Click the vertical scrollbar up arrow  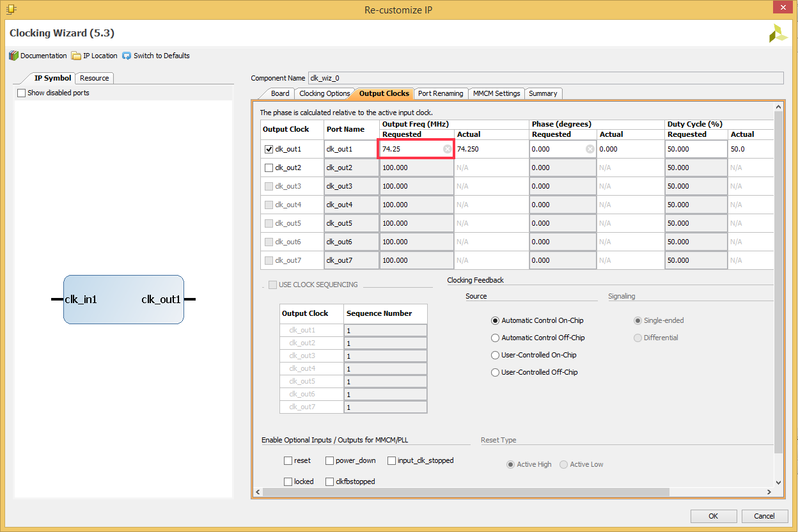[778, 107]
